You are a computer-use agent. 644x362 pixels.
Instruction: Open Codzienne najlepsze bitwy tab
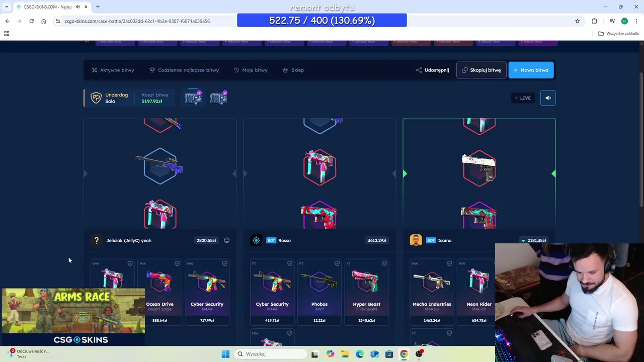coord(184,70)
